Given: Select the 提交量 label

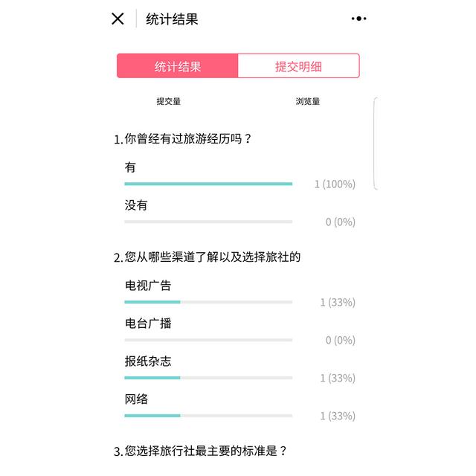Looking at the screenshot, I should click(169, 101).
